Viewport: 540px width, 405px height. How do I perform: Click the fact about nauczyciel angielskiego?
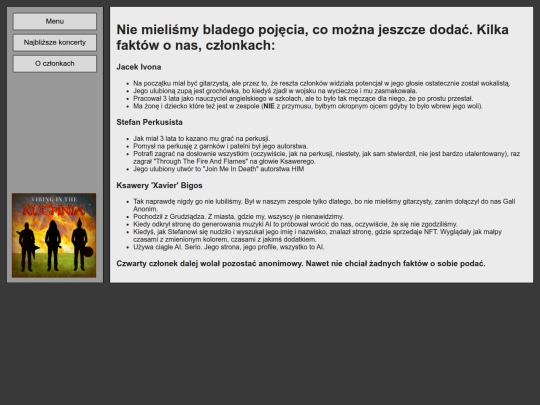click(x=303, y=98)
